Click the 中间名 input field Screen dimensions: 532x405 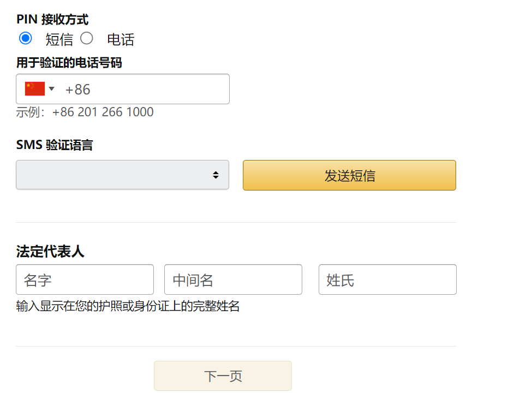pyautogui.click(x=233, y=279)
